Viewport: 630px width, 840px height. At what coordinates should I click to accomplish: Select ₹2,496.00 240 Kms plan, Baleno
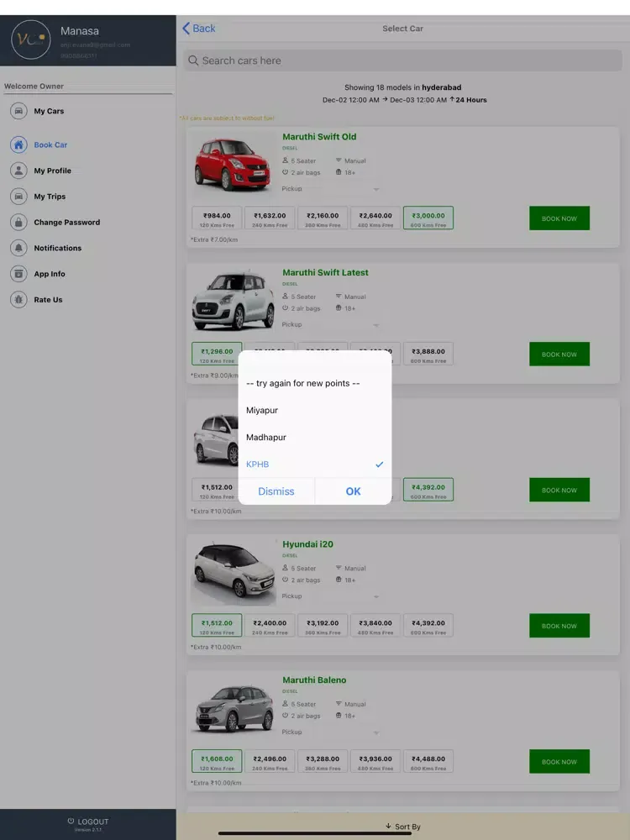pyautogui.click(x=270, y=761)
